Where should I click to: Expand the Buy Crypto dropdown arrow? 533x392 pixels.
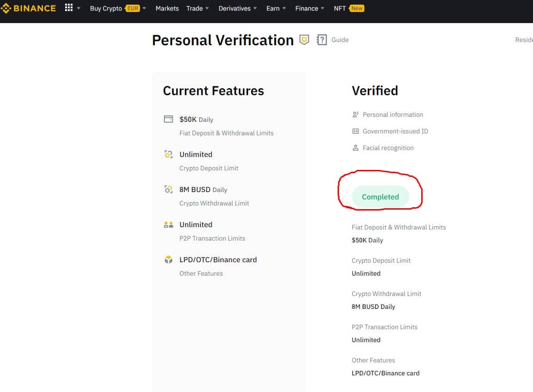144,8
